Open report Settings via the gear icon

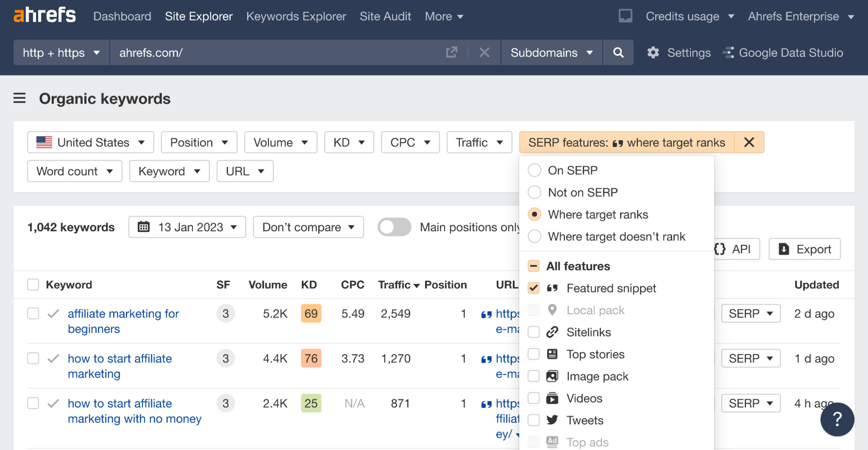653,53
